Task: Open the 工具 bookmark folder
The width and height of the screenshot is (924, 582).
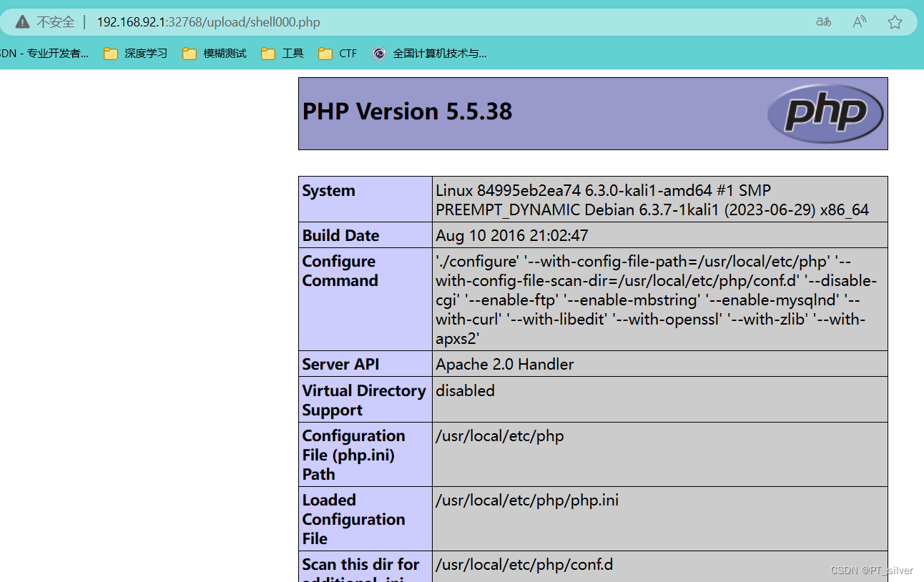Action: [x=282, y=54]
